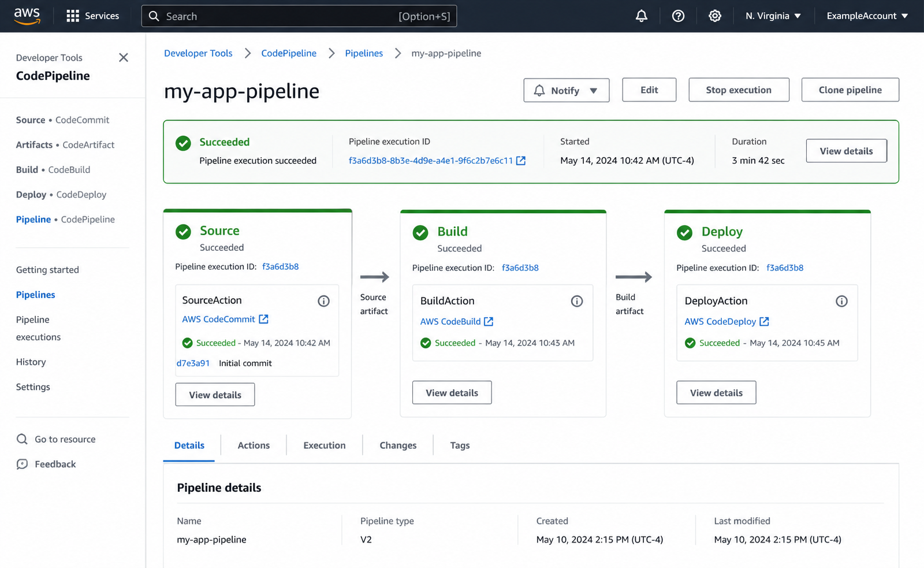Click the Build stage green check icon

pyautogui.click(x=420, y=233)
